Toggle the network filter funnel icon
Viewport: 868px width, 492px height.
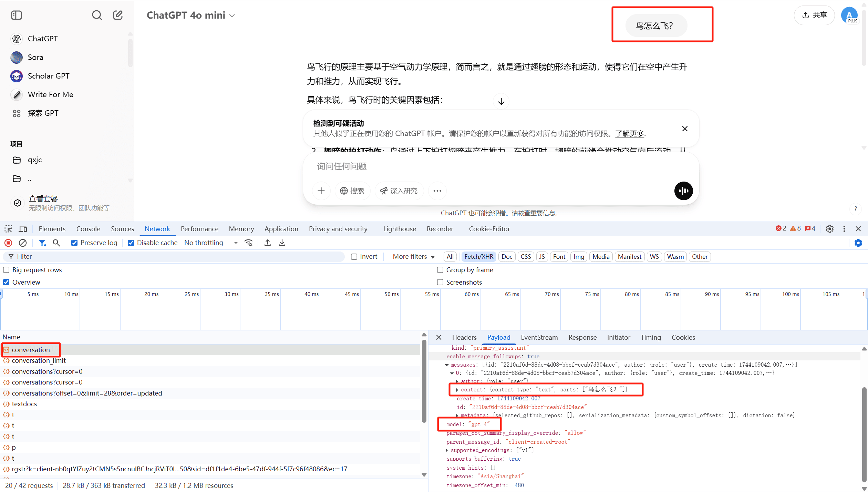coord(42,243)
